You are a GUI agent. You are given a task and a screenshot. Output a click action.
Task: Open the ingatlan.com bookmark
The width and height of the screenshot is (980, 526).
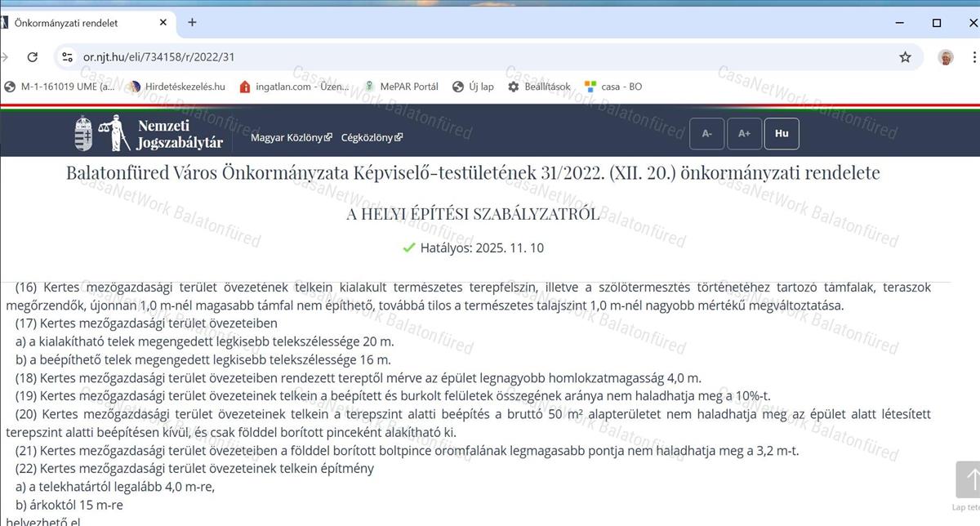[294, 87]
